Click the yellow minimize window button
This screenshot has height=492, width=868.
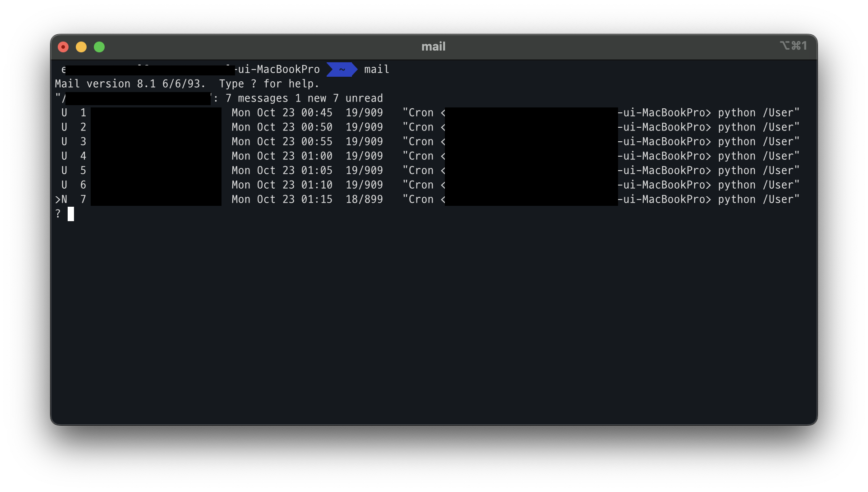point(81,47)
